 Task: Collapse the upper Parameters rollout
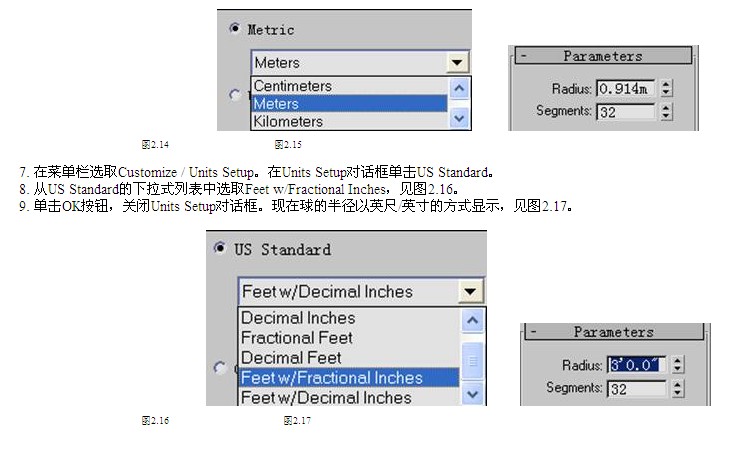(x=522, y=56)
